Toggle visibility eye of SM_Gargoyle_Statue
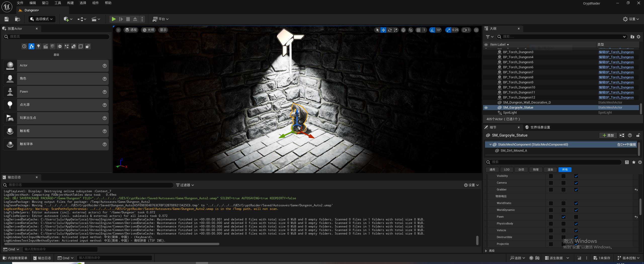 tap(486, 108)
